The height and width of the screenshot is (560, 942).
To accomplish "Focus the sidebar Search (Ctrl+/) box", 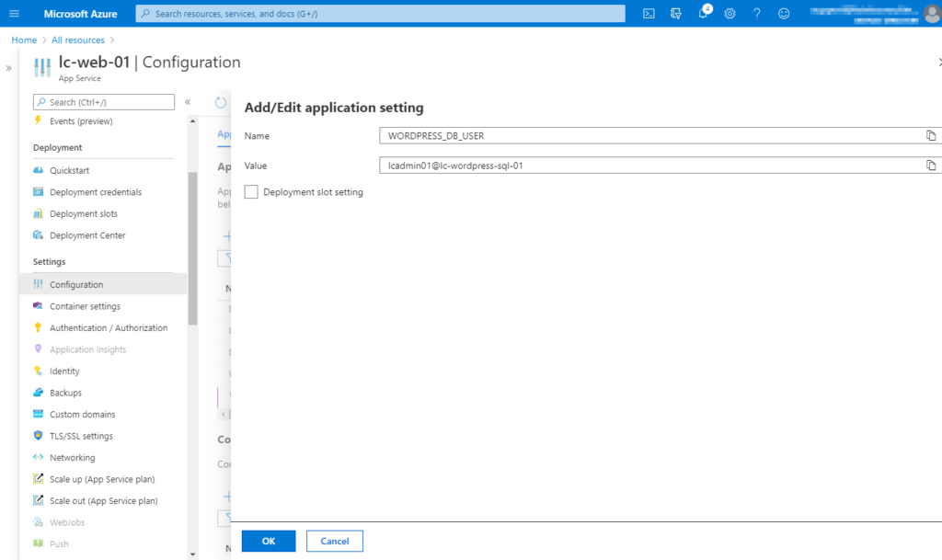I will 104,102.
